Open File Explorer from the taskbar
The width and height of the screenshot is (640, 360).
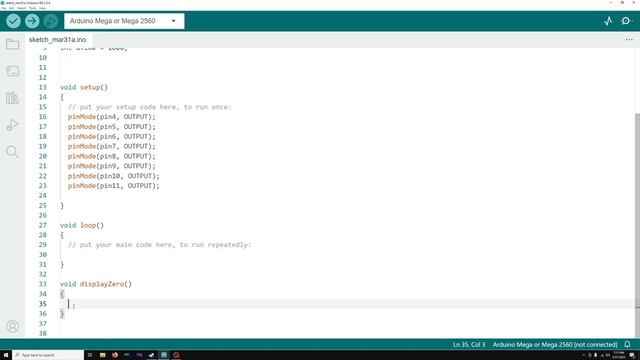point(102,355)
